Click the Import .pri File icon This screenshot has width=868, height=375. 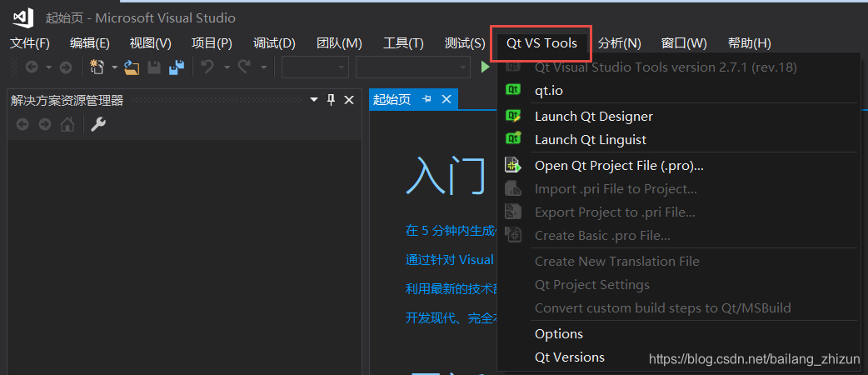[x=513, y=188]
